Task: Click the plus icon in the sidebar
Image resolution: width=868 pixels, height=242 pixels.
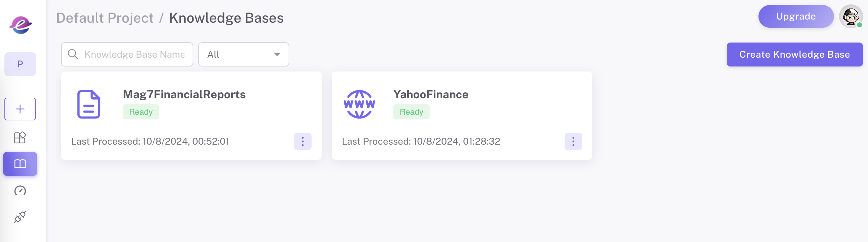Action: 20,109
